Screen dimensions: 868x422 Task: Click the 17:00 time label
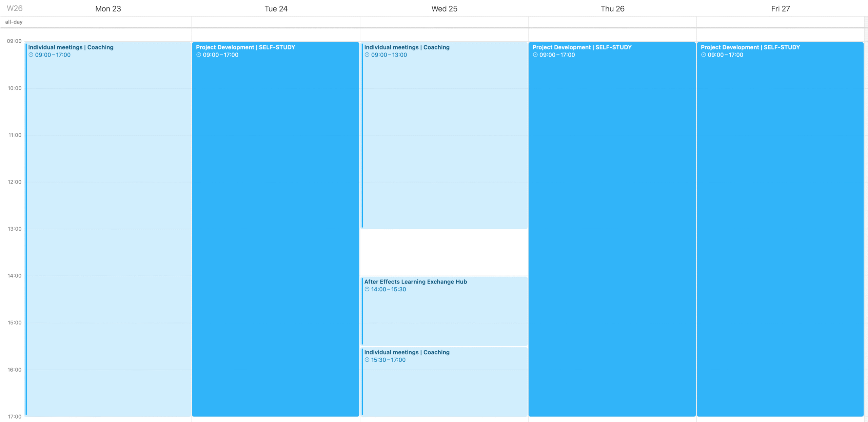click(x=15, y=417)
